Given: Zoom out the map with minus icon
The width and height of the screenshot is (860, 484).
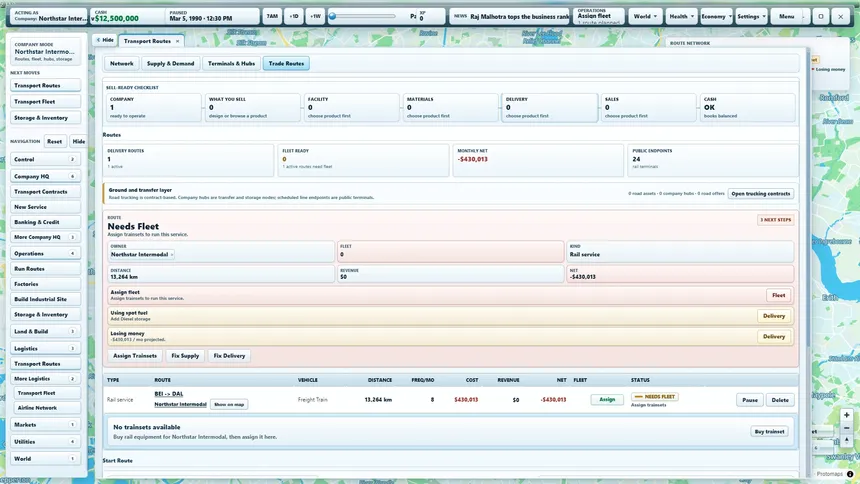Looking at the screenshot, I should [x=846, y=428].
